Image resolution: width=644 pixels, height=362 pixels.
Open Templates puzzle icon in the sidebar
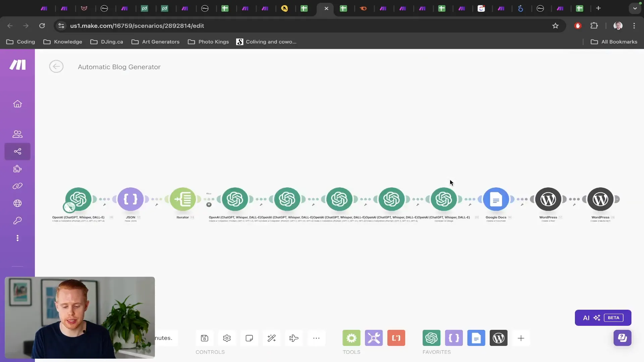[17, 169]
